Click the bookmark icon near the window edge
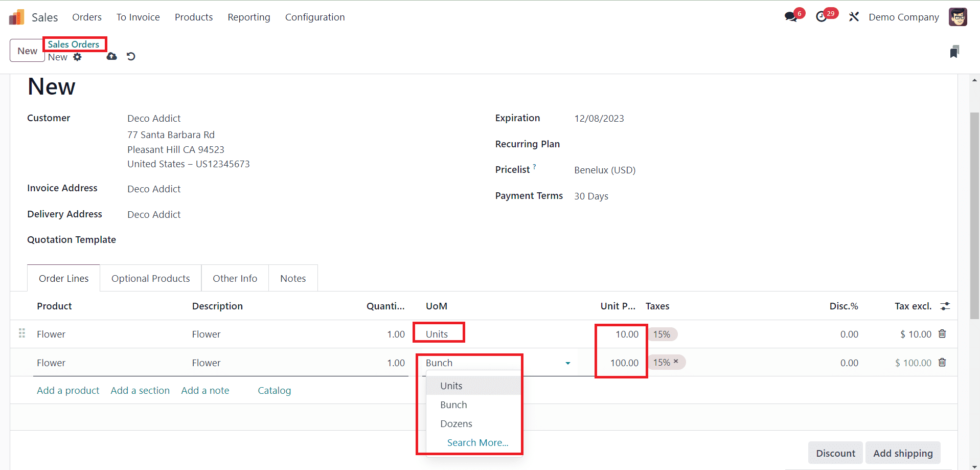This screenshot has width=980, height=470. [954, 52]
